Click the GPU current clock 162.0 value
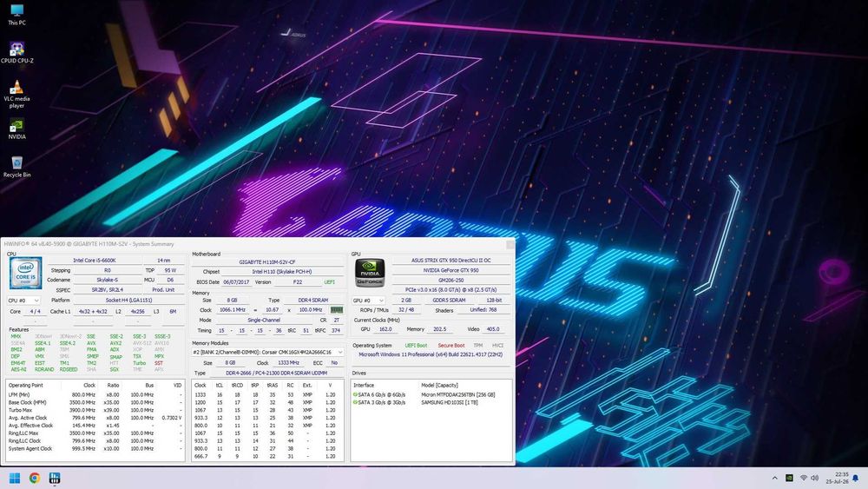The height and width of the screenshot is (489, 868). [385, 329]
